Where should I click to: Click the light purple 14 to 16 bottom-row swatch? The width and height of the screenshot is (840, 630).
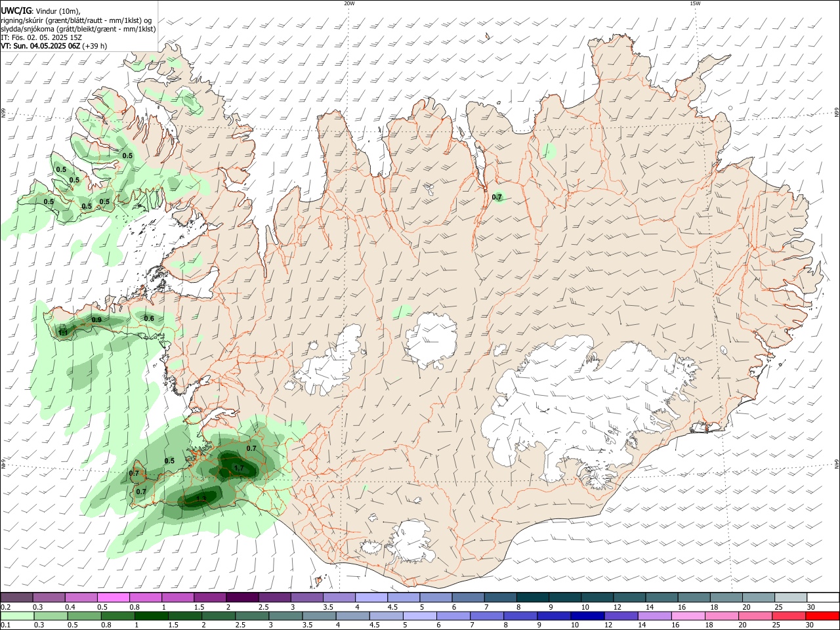coord(655,616)
